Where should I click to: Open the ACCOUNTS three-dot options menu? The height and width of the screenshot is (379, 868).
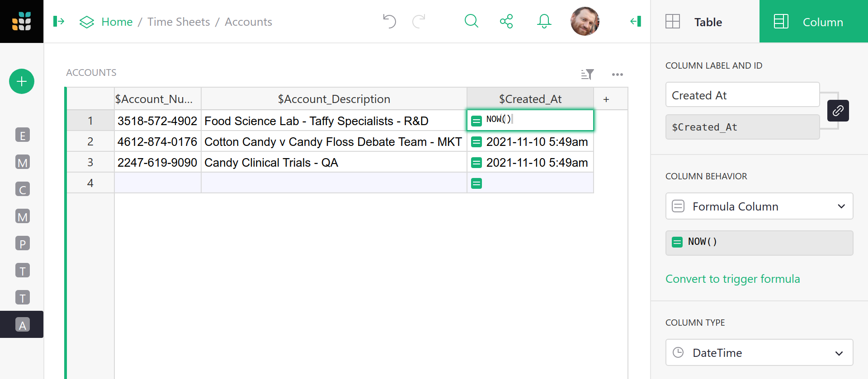(x=618, y=74)
